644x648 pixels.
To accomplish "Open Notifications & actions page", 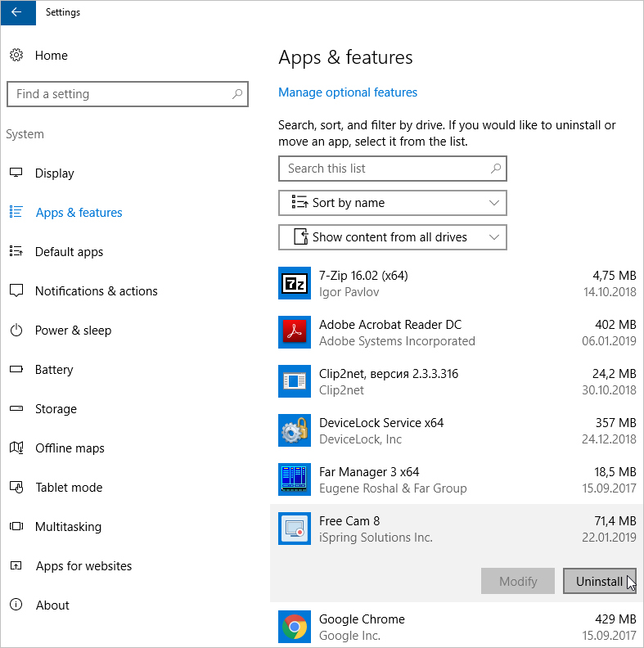I will click(x=97, y=291).
